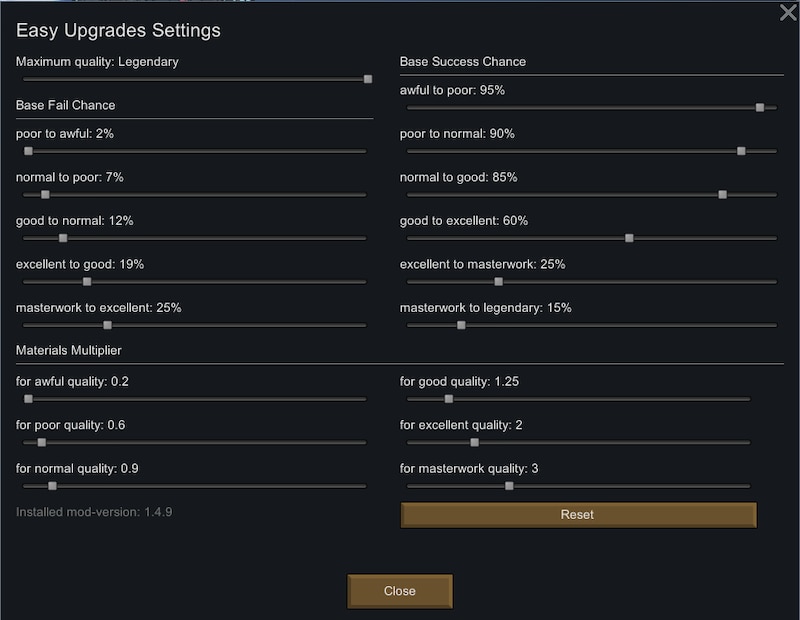The width and height of the screenshot is (800, 620).
Task: Click the good to normal slider handle
Action: [63, 238]
